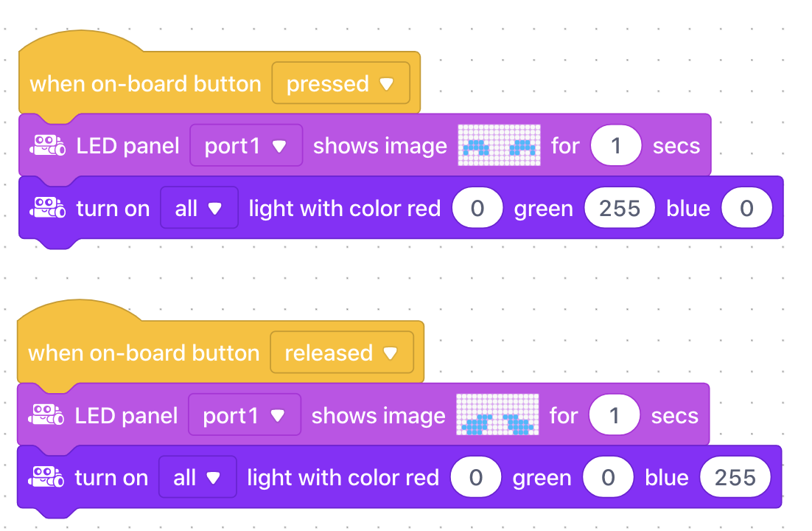Open port1 dropdown in first LED panel block

246,145
